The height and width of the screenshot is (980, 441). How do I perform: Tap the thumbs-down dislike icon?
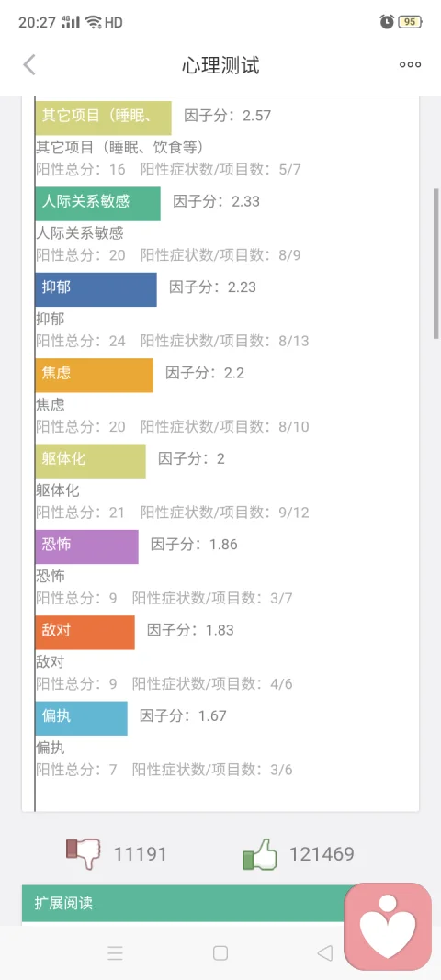tap(84, 854)
